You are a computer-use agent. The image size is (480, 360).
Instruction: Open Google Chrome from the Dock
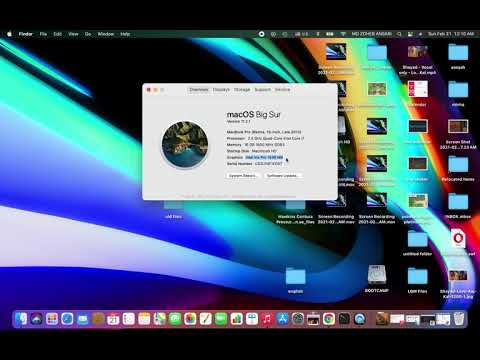tap(329, 319)
